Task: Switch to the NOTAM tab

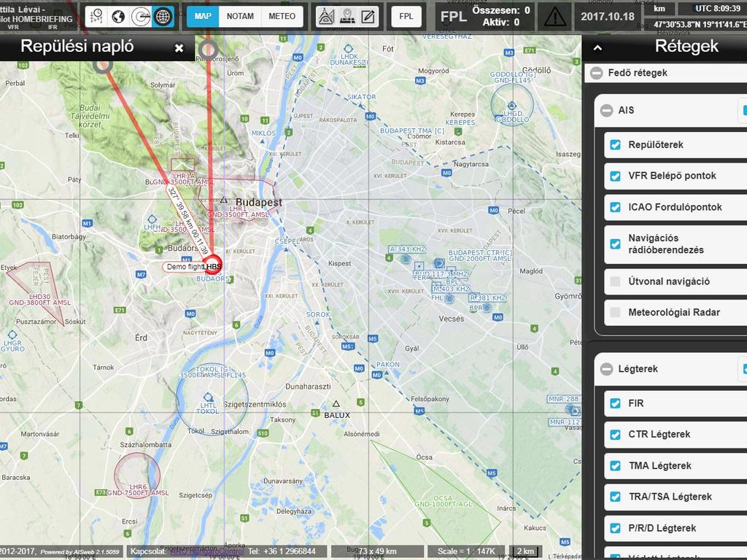Action: (240, 16)
